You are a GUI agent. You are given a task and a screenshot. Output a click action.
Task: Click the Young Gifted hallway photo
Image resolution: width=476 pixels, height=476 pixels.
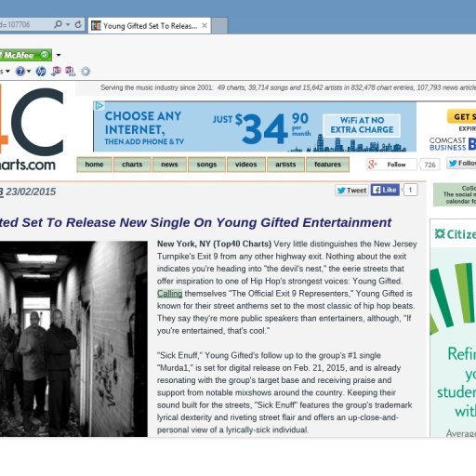[73, 339]
